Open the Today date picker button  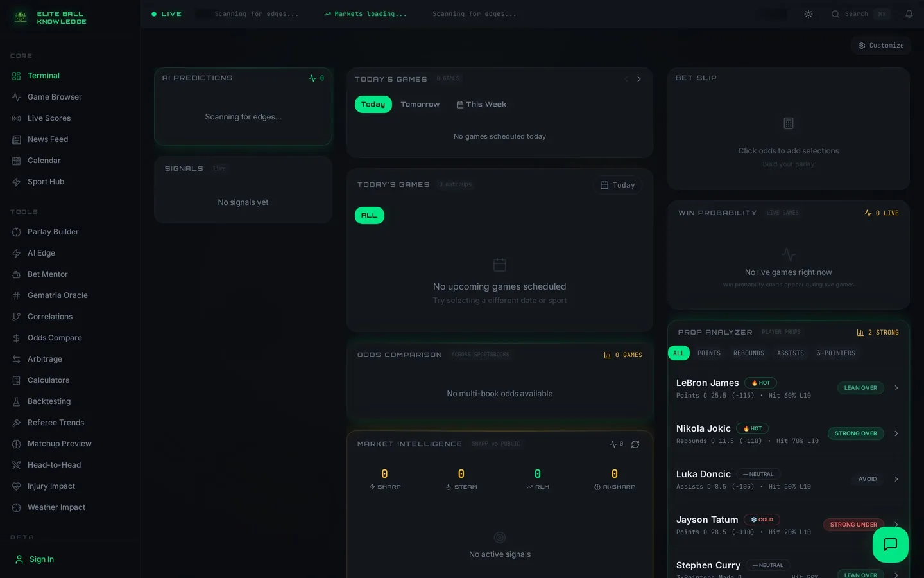[618, 185]
